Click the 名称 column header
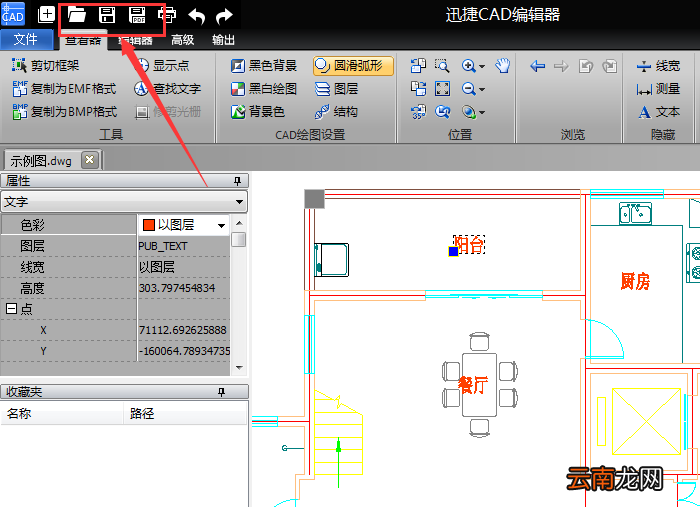 pyautogui.click(x=62, y=413)
